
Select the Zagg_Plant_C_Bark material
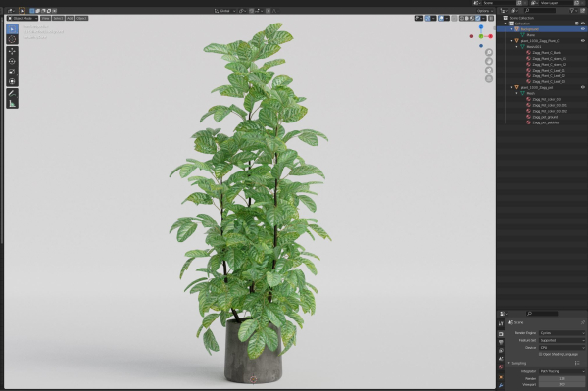click(x=546, y=53)
